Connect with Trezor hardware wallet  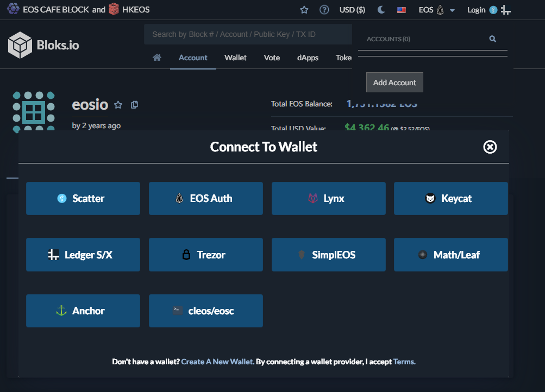[206, 255]
